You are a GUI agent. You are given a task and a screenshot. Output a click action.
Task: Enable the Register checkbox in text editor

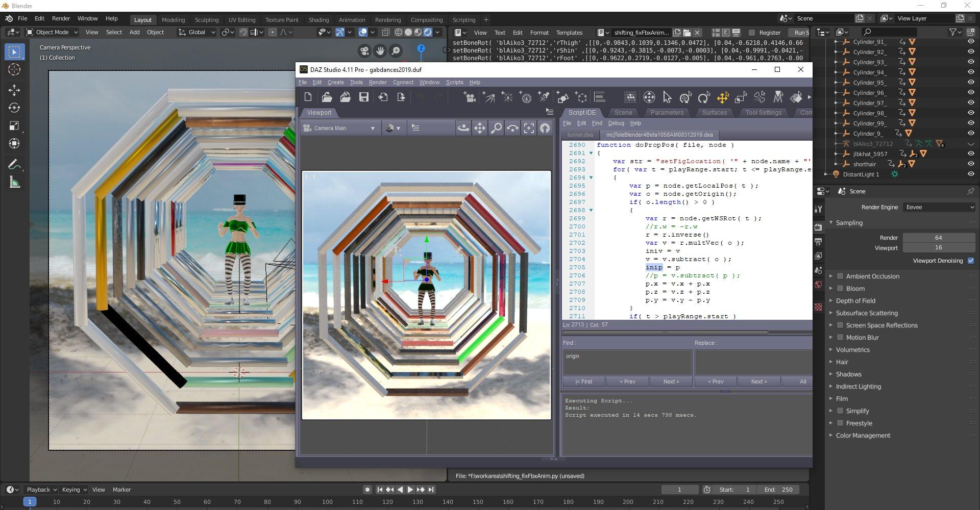point(751,33)
